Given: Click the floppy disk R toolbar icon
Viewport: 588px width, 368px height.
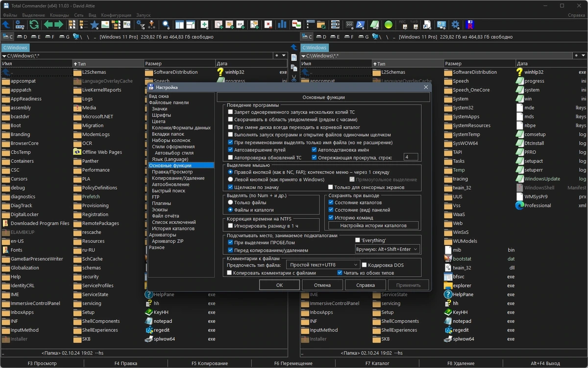Looking at the screenshot, I should (470, 25).
